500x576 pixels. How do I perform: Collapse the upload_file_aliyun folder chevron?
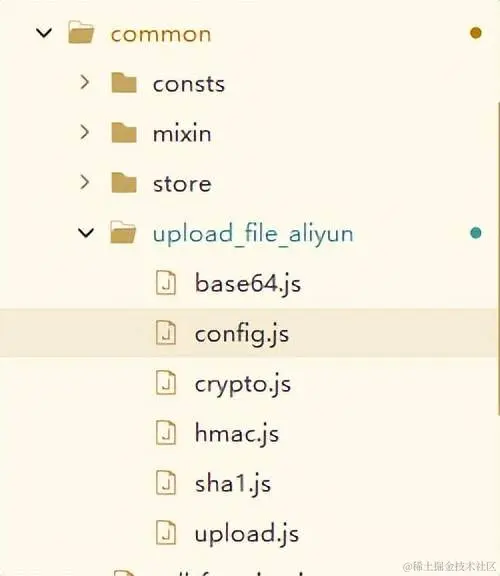click(x=86, y=233)
